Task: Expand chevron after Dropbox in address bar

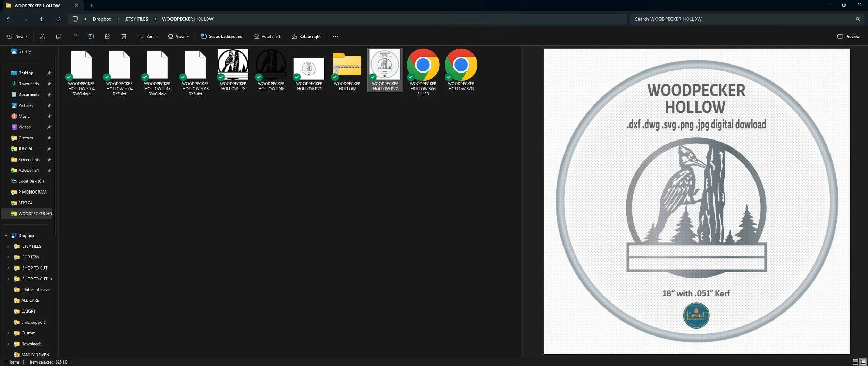Action: click(x=118, y=19)
